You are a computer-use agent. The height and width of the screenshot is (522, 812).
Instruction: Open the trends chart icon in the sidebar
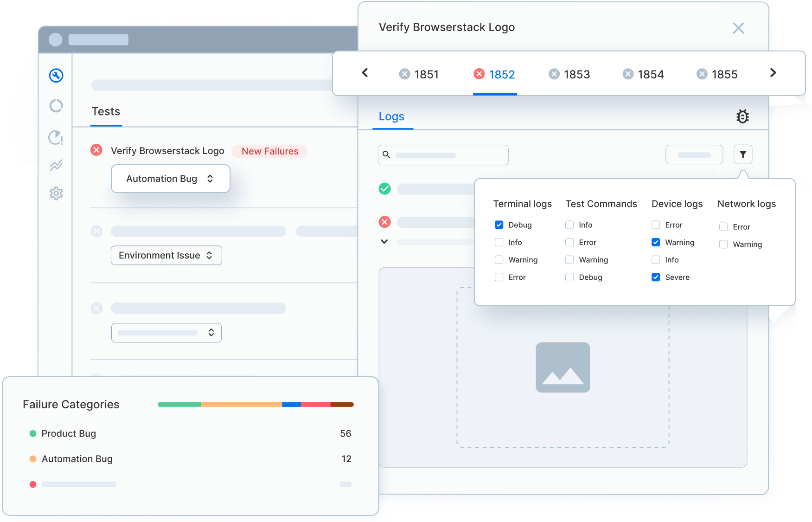point(56,165)
